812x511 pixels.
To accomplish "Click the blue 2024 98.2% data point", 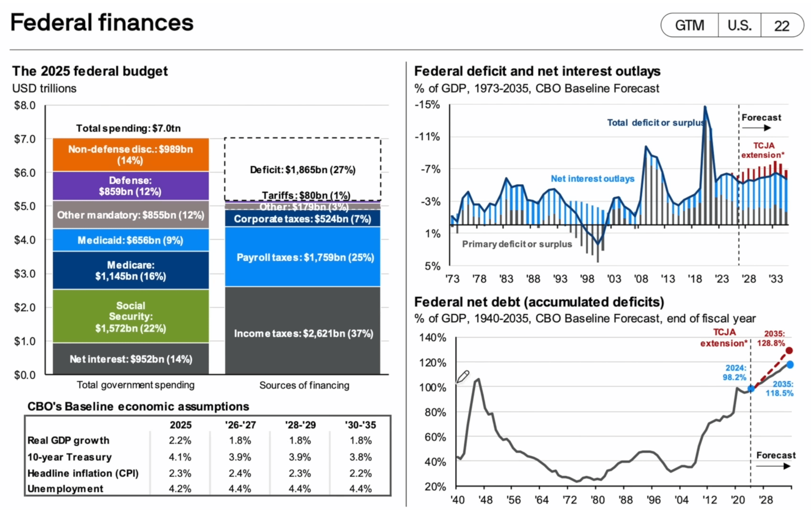I will click(751, 389).
